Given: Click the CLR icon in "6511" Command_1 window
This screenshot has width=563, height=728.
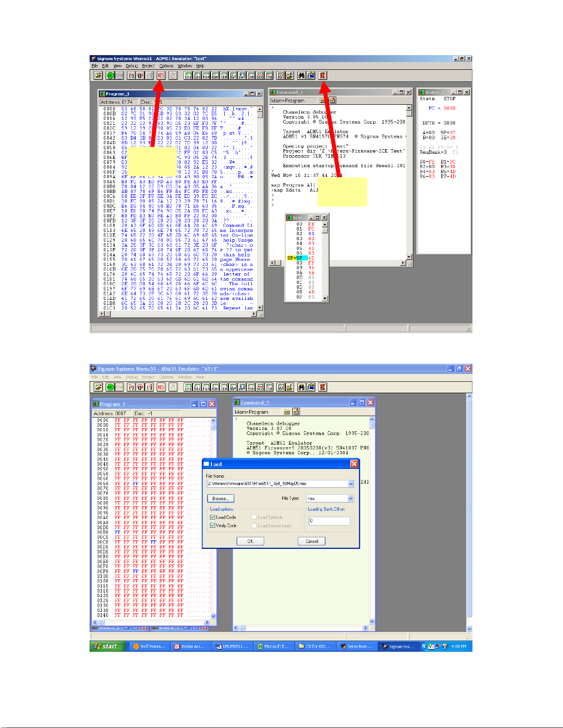Looking at the screenshot, I should pyautogui.click(x=287, y=412).
